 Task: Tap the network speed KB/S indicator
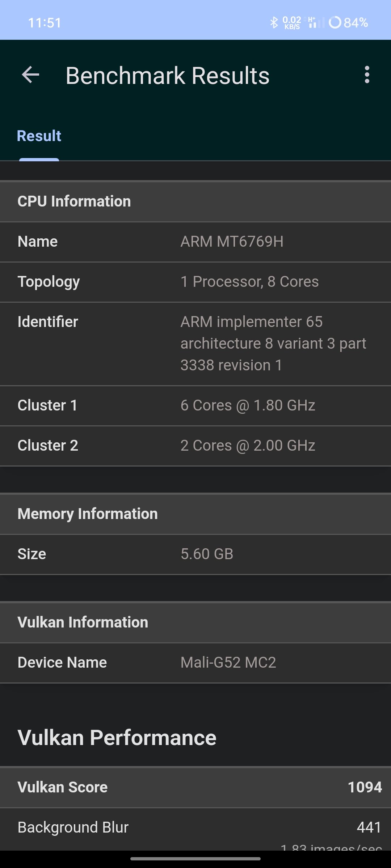[292, 22]
